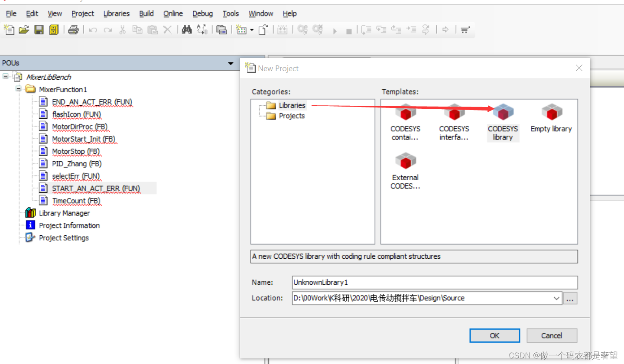Viewport: 624px width, 364px height.
Task: Click the Cut scissors icon
Action: [x=123, y=30]
